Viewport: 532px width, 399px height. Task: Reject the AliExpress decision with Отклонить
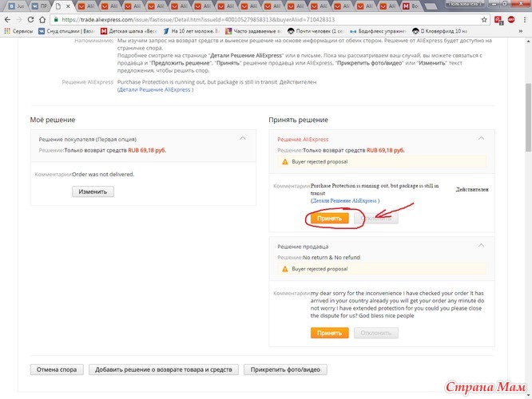[376, 219]
